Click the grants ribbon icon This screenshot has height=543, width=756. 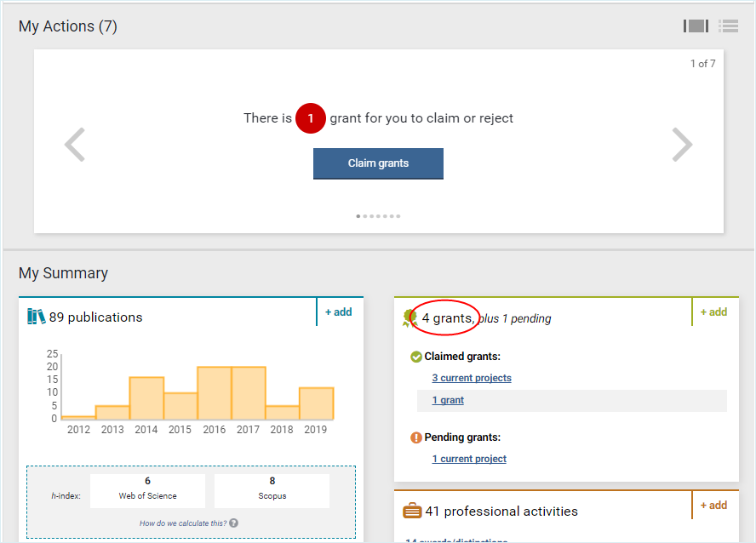coord(410,318)
